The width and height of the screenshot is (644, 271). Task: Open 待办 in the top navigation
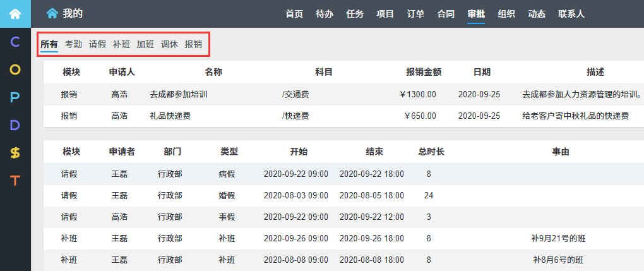(325, 14)
